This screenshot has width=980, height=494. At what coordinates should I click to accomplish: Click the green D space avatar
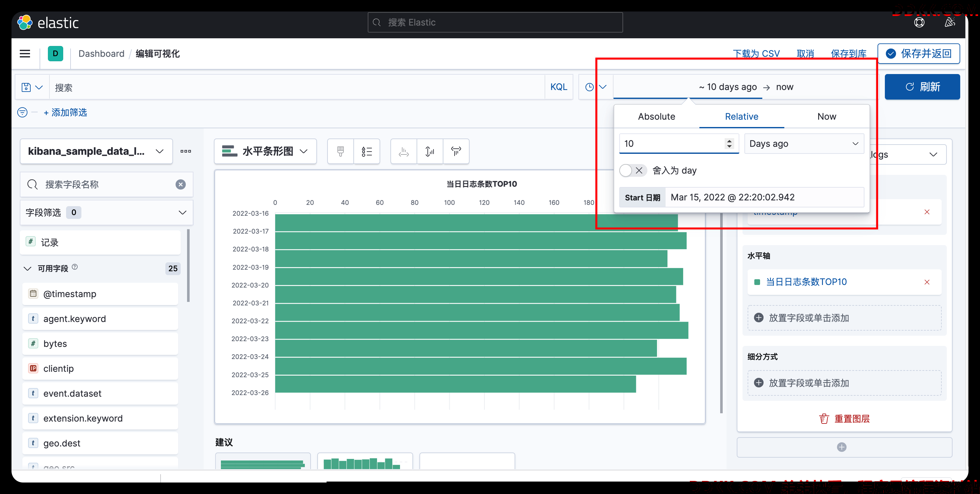pos(56,54)
